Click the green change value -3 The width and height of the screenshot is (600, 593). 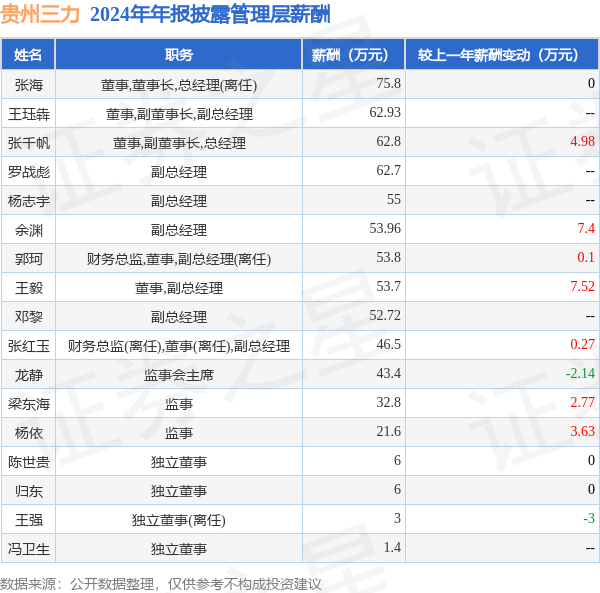pos(589,518)
